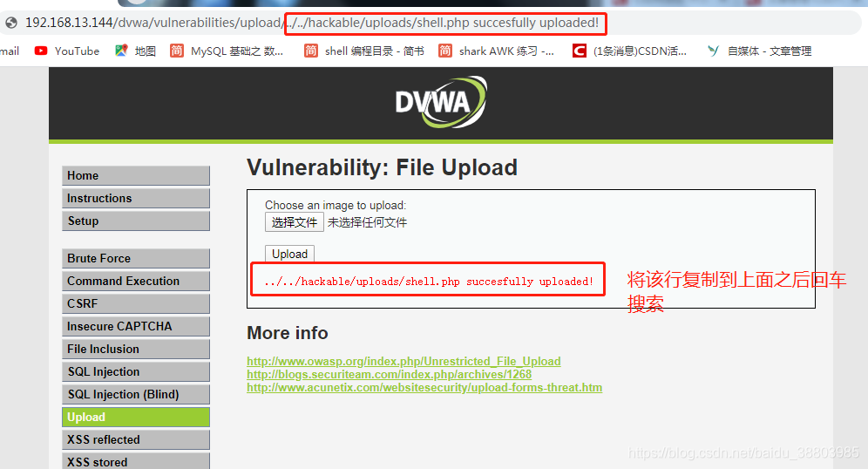
Task: Select SQL Injection (Blind) in sidebar
Action: coord(136,394)
